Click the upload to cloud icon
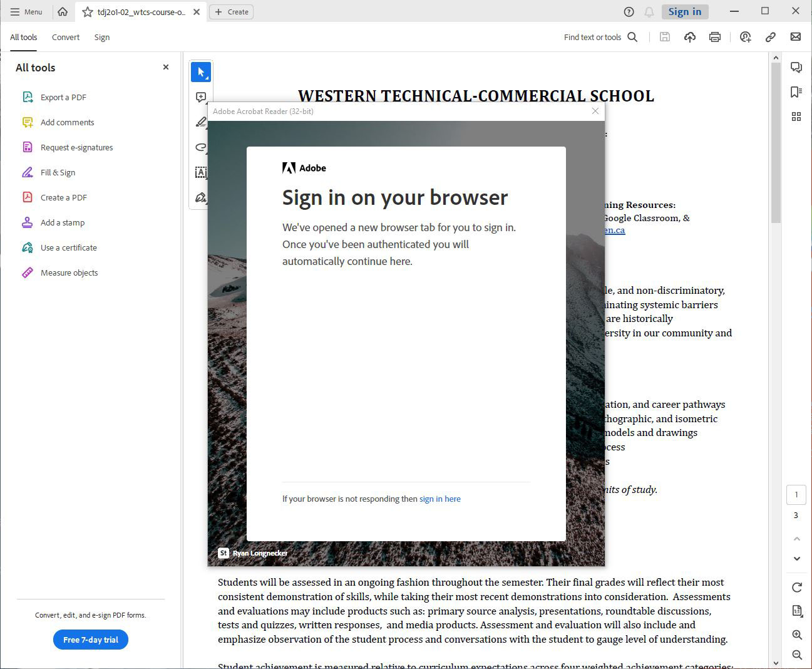Image resolution: width=812 pixels, height=669 pixels. [689, 37]
